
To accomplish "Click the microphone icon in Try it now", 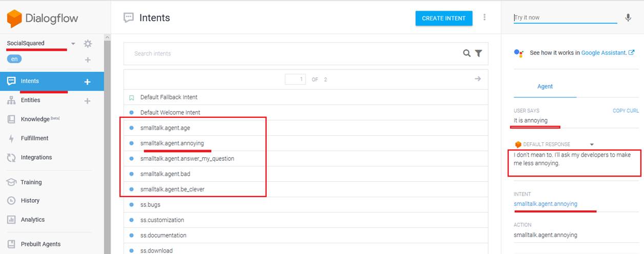I will click(628, 17).
